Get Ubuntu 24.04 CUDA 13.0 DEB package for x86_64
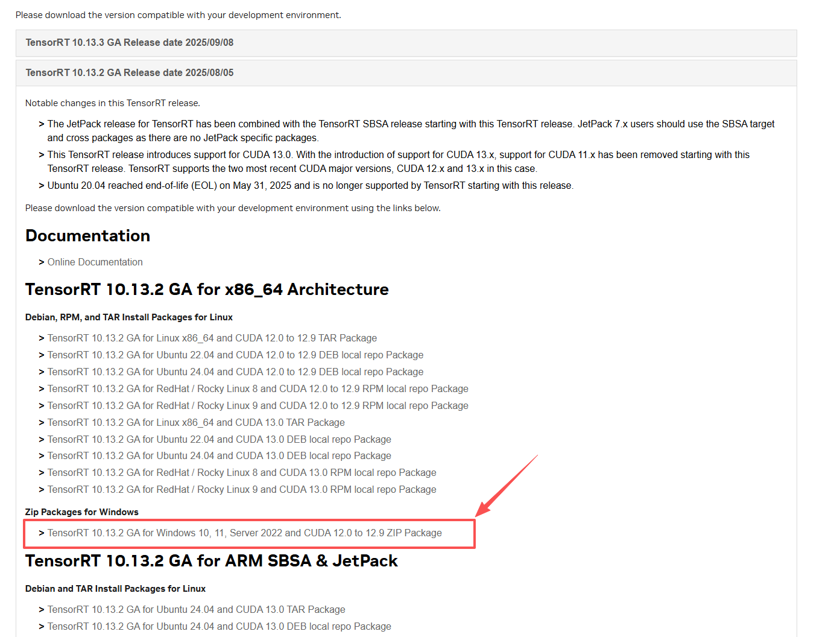This screenshot has height=637, width=840. 219,456
